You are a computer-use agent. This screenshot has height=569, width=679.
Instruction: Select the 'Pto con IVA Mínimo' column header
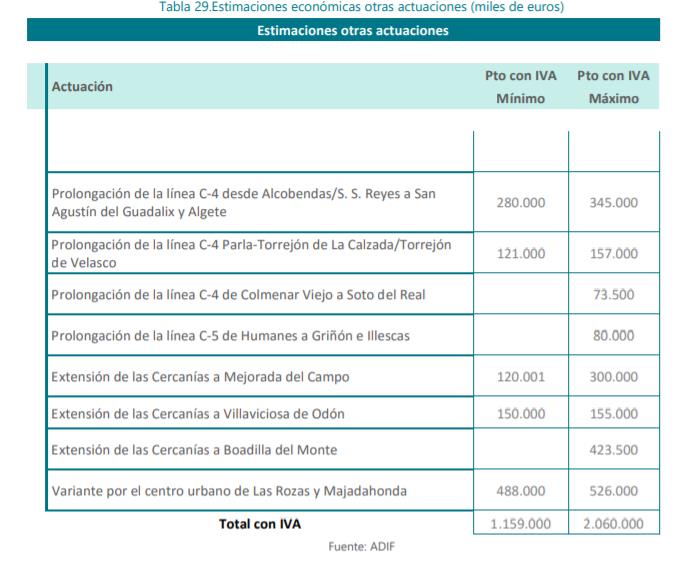[x=520, y=87]
